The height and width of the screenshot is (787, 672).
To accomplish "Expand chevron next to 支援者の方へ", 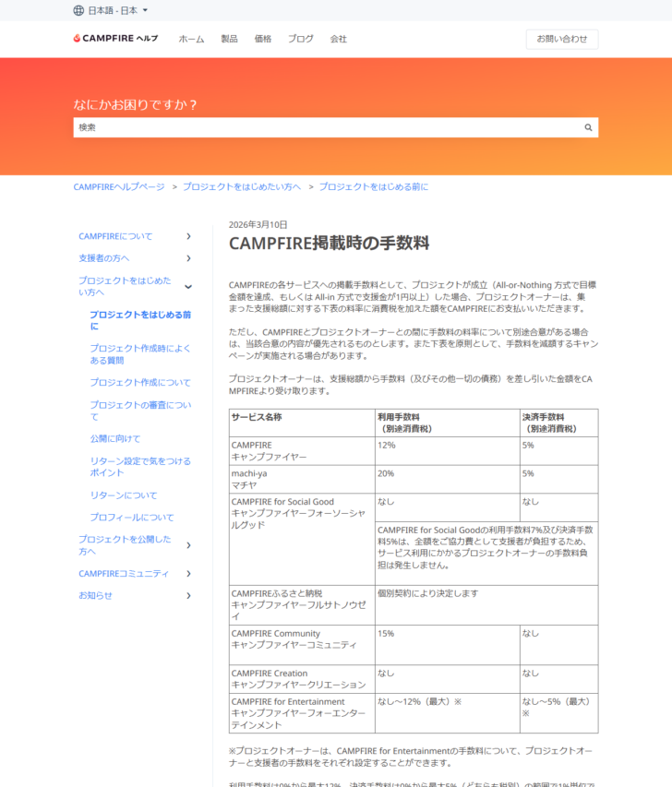I will point(188,258).
